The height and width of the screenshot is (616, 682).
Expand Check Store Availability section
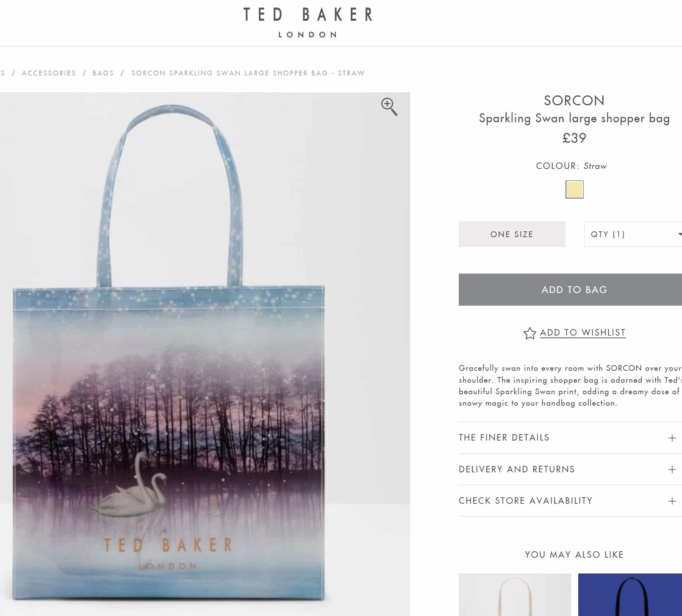coord(570,501)
